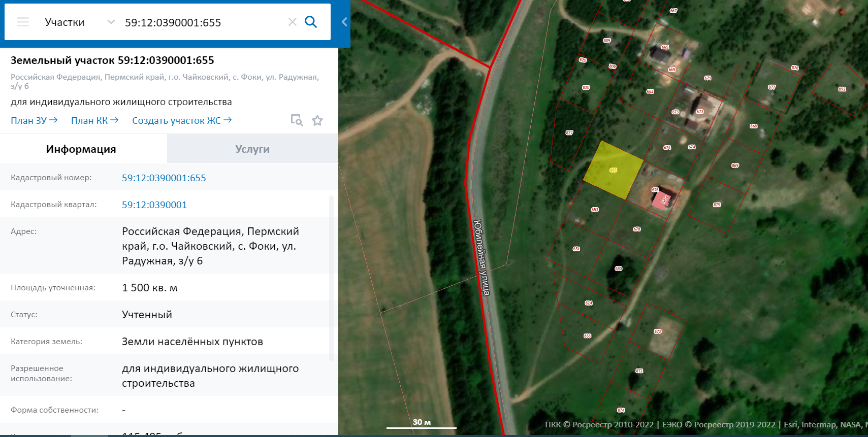Click parcel label 892 on map
The height and width of the screenshot is (437, 868).
tap(842, 89)
